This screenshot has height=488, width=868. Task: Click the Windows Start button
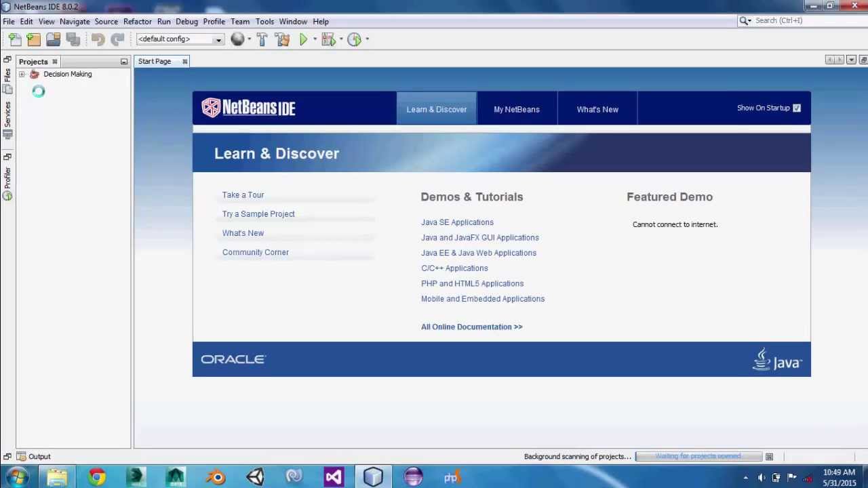point(16,477)
